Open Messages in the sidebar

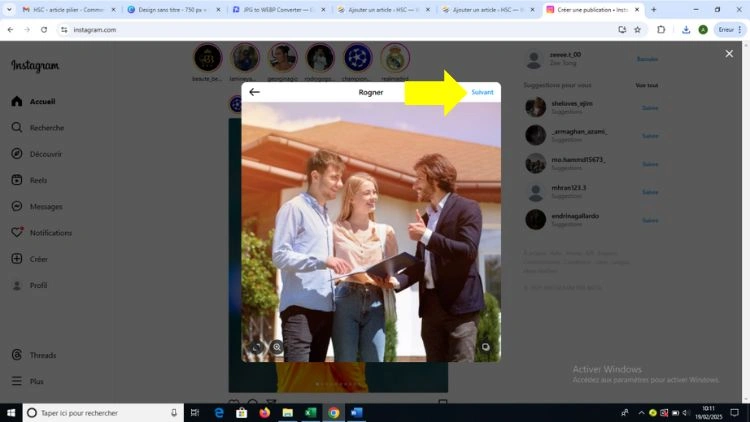37,207
